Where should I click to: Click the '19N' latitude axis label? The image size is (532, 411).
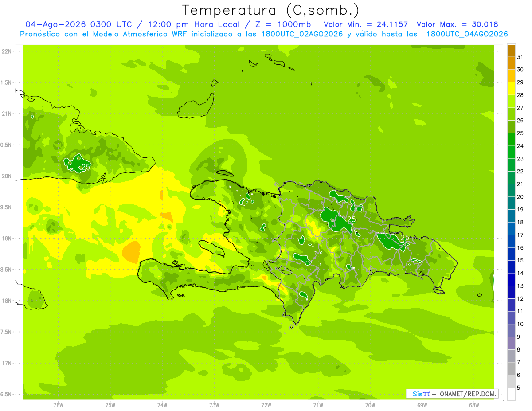(7, 239)
